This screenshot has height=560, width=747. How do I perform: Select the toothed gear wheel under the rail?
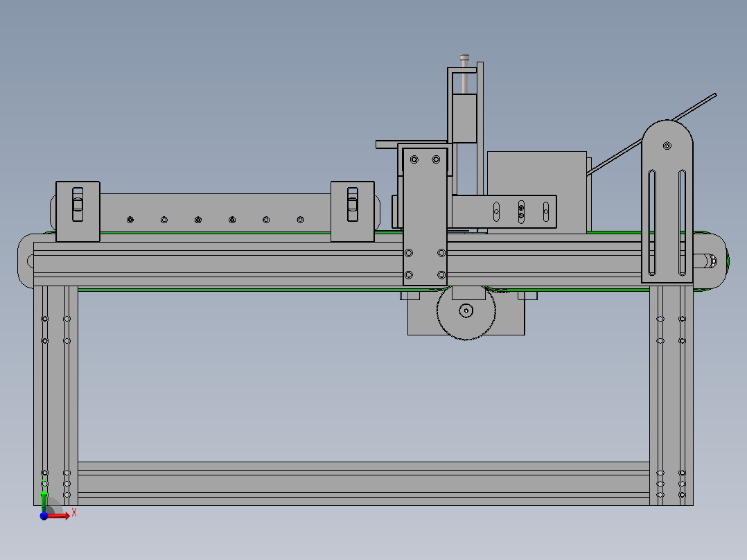pyautogui.click(x=466, y=313)
